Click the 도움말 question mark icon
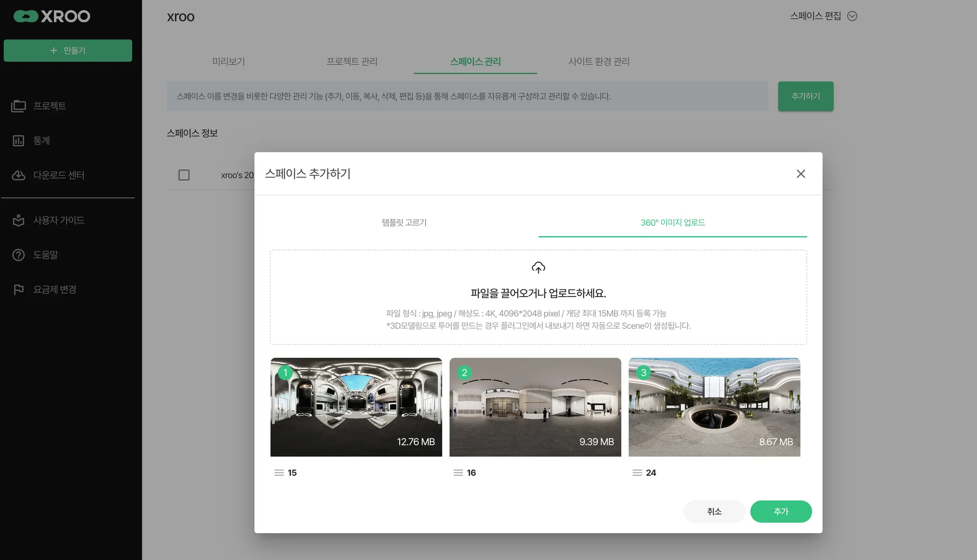Screen dimensions: 977x560 [19, 255]
